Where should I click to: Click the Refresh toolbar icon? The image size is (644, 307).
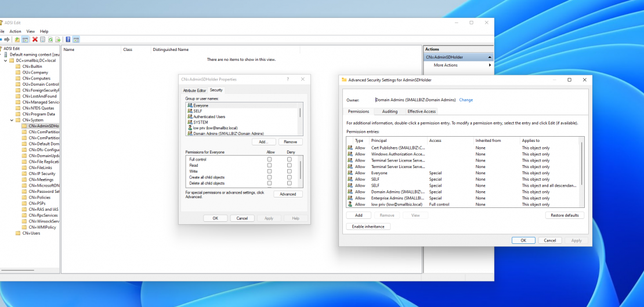(50, 39)
